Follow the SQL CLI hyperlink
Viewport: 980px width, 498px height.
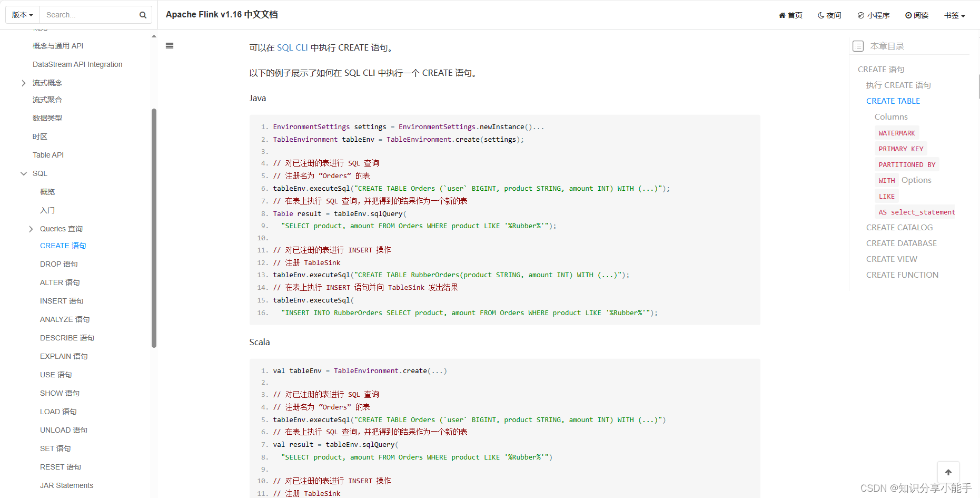[292, 47]
